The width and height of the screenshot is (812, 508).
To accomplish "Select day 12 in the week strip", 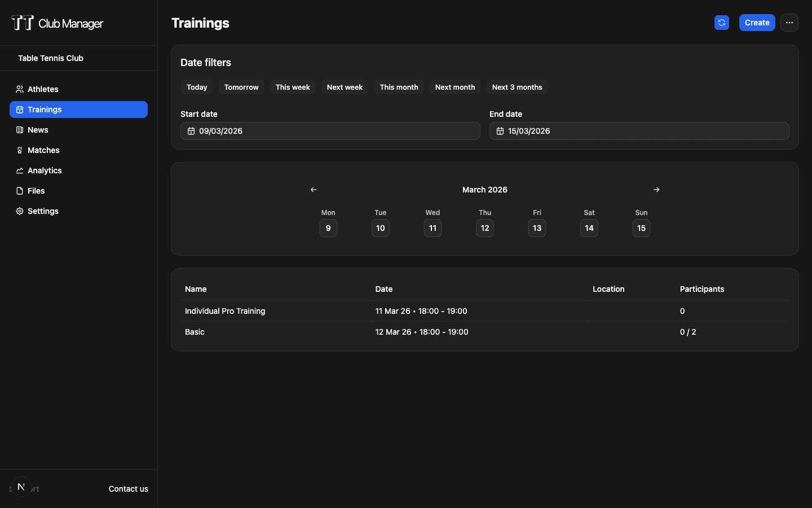I will click(485, 228).
